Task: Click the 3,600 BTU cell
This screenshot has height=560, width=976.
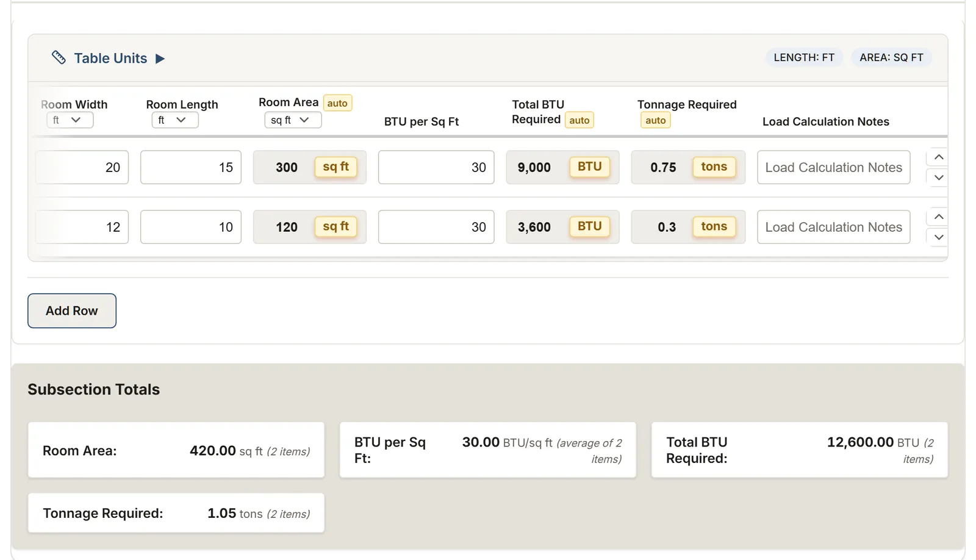Action: (x=562, y=227)
